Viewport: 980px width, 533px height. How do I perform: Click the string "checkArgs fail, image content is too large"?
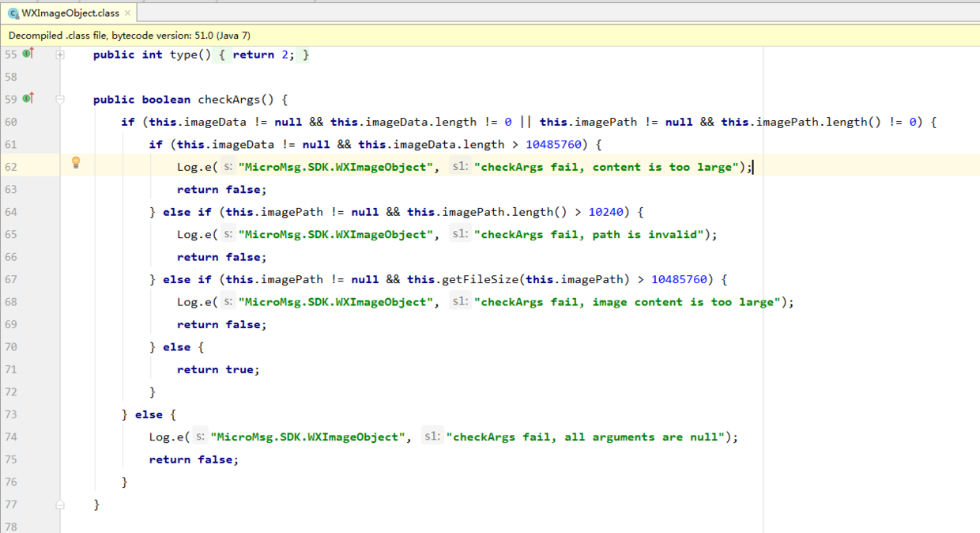(x=628, y=302)
